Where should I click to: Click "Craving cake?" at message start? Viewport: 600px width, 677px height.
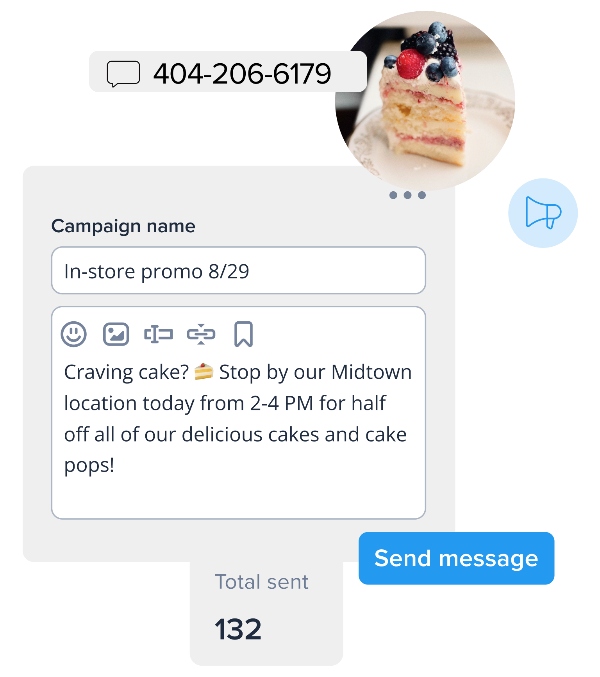(126, 373)
